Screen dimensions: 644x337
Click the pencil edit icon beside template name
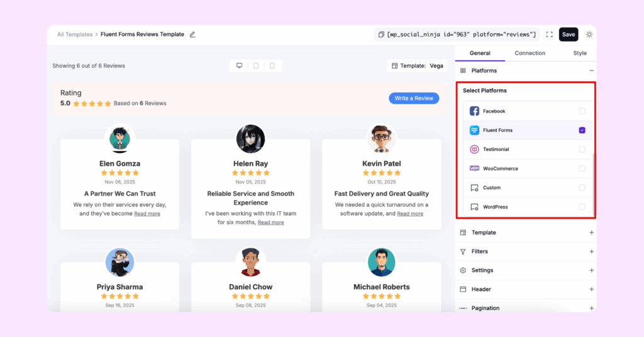[192, 35]
